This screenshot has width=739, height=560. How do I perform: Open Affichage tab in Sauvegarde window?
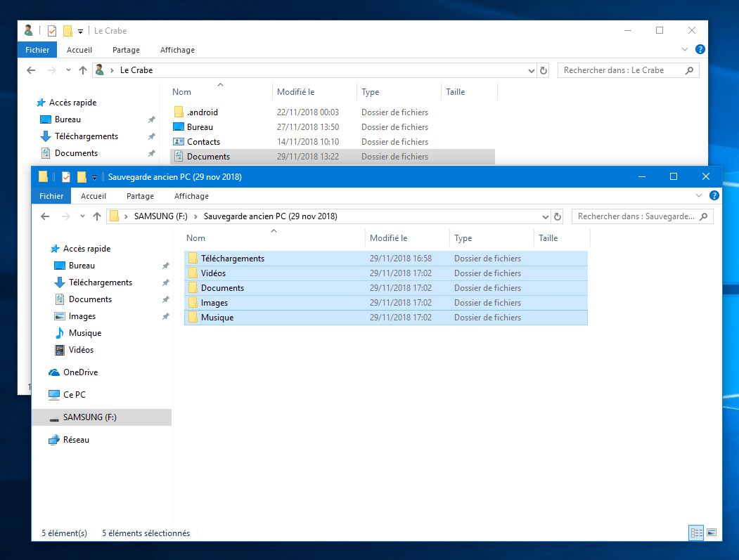(x=191, y=196)
